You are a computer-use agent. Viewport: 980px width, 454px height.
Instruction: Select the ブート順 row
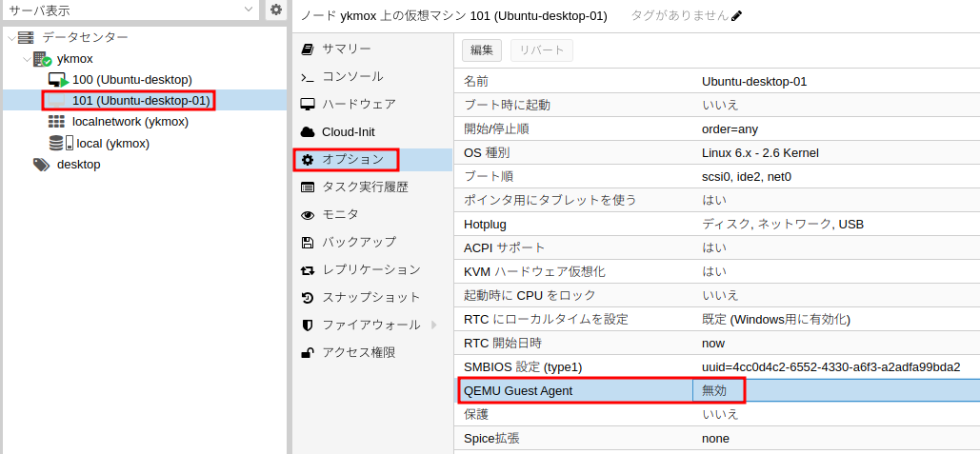(x=717, y=176)
